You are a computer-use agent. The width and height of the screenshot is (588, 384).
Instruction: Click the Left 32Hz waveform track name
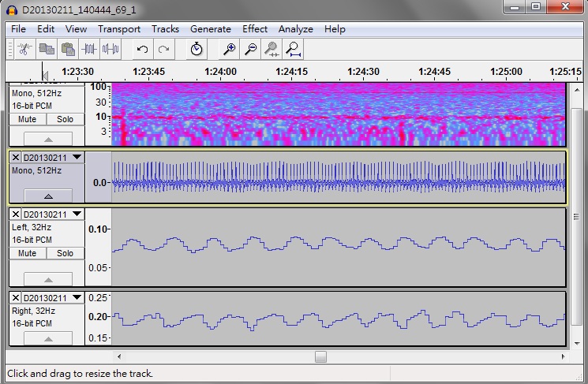(x=45, y=214)
